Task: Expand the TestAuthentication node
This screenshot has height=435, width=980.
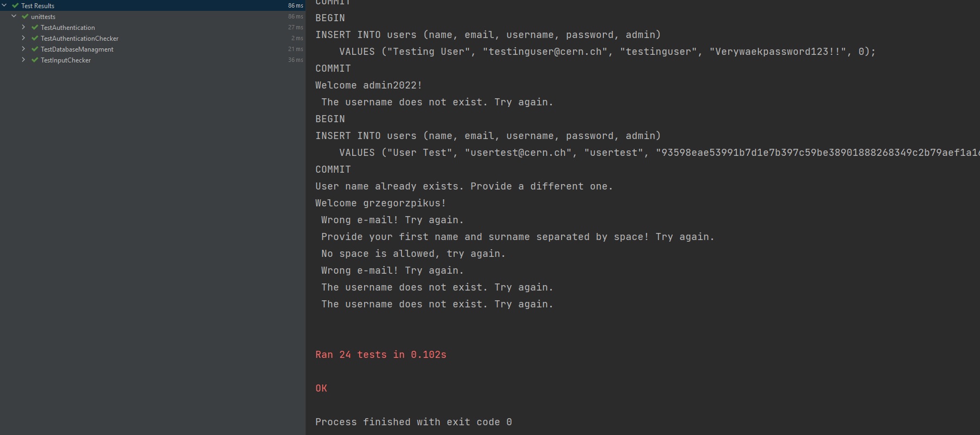Action: click(x=23, y=27)
